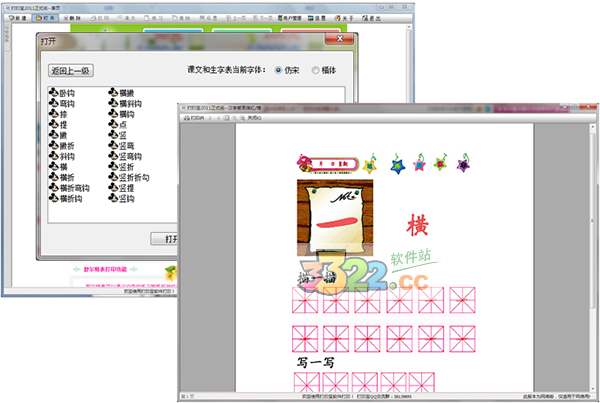The height and width of the screenshot is (403, 600).
Task: Open 用户管理 (User management) in toolbar
Action: point(290,18)
